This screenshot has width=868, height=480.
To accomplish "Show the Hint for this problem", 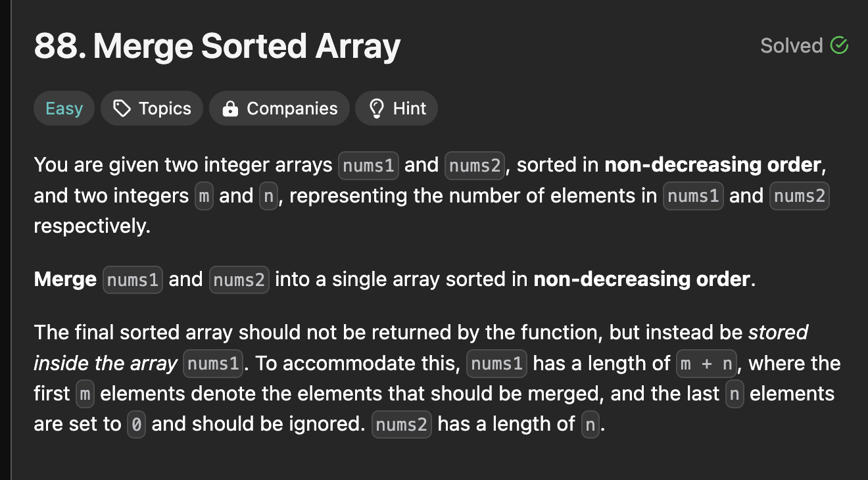I will (x=397, y=108).
